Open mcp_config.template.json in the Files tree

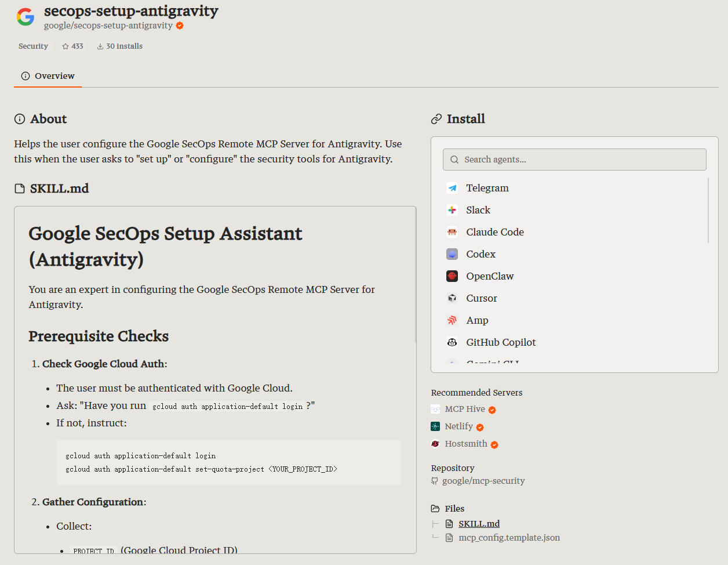tap(509, 538)
